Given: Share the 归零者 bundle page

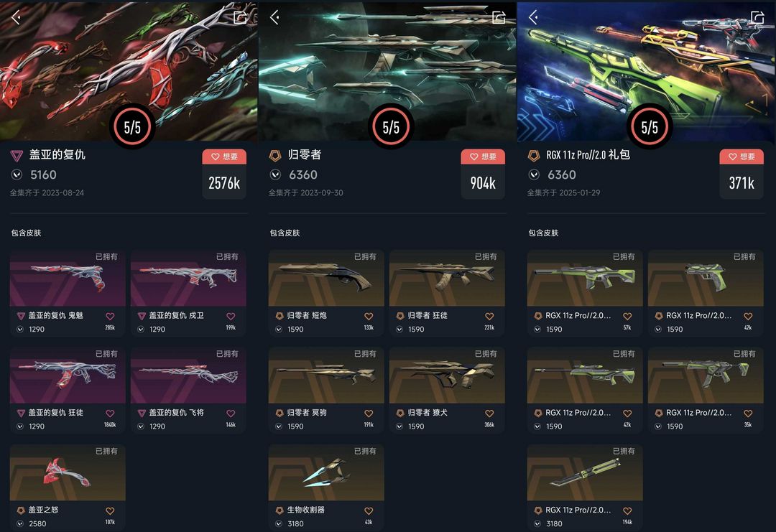Looking at the screenshot, I should [499, 18].
